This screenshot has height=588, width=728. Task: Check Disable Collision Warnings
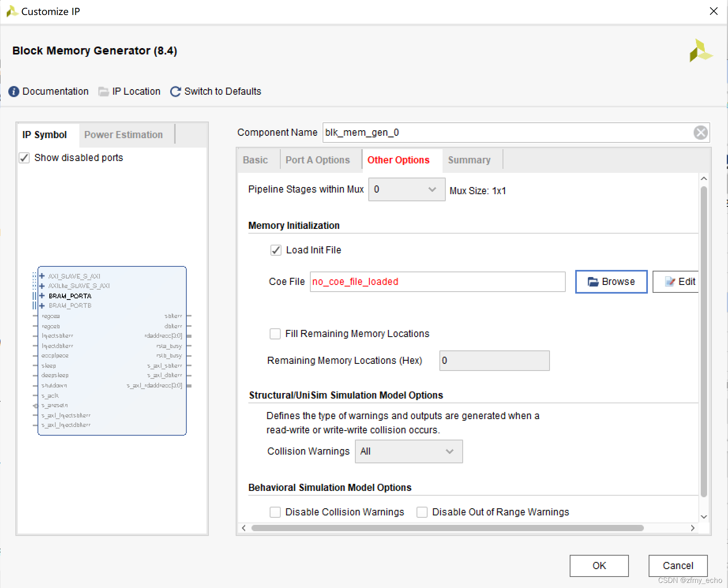tap(275, 512)
